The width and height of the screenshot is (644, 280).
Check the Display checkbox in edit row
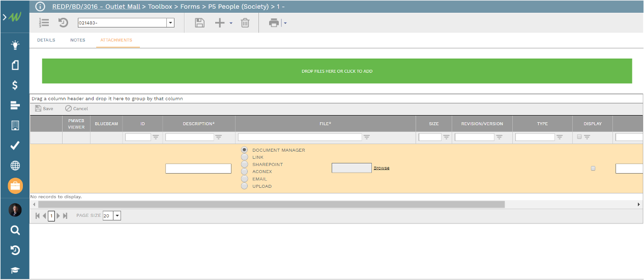point(593,168)
